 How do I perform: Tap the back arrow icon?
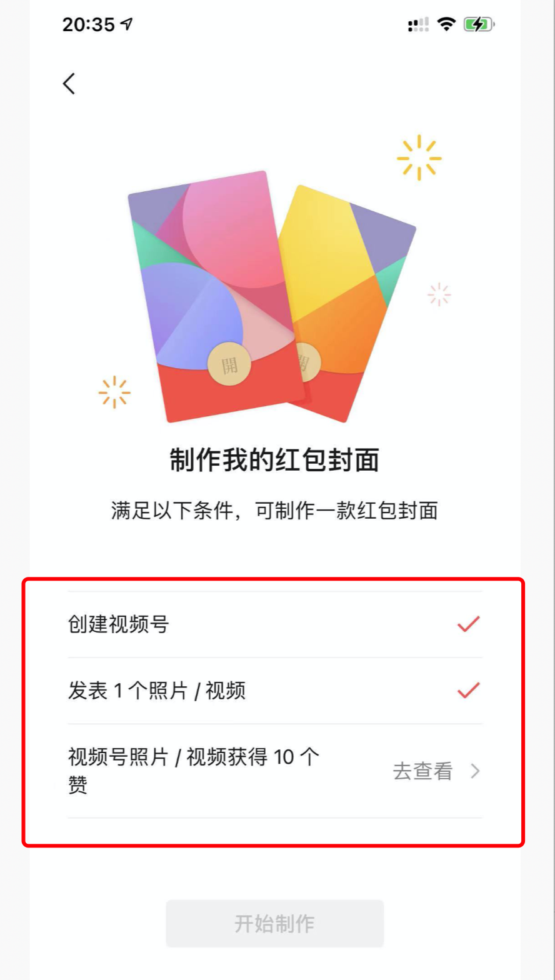point(69,83)
